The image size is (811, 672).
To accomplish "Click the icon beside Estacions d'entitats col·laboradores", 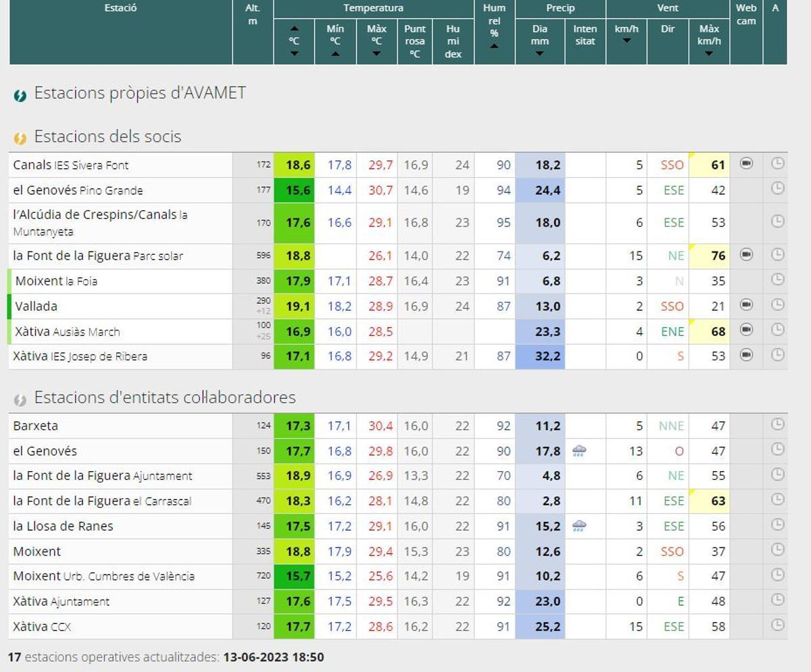I will coord(20,398).
